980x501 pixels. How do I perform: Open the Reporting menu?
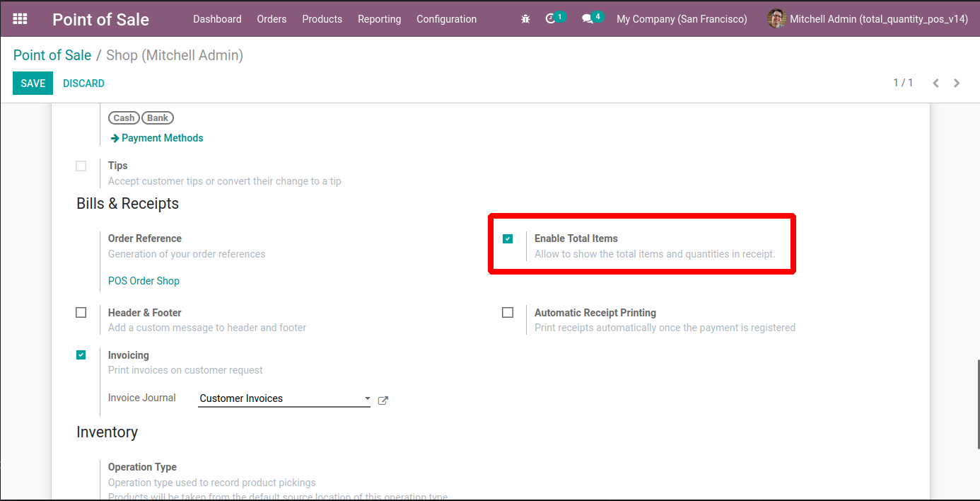pyautogui.click(x=379, y=19)
